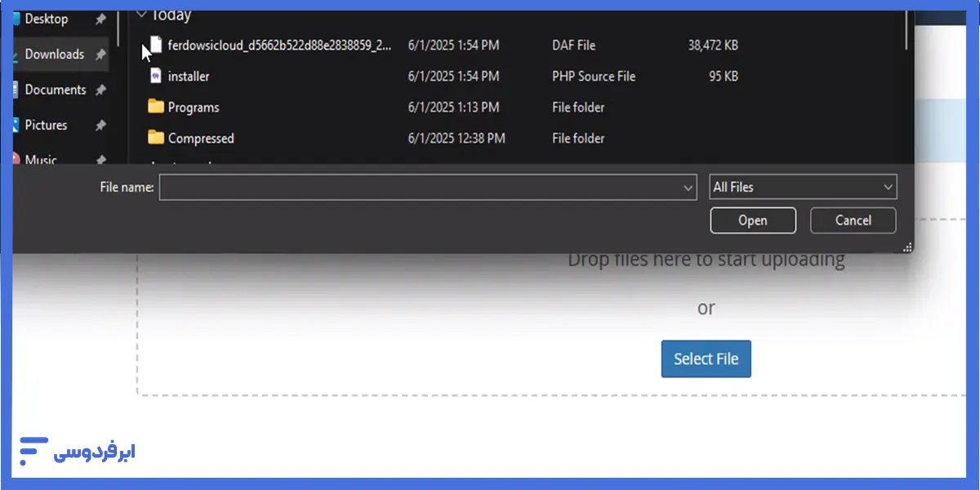Viewport: 980px width, 490px height.
Task: Unpin Desktop using its pin icon
Action: pyautogui.click(x=100, y=20)
